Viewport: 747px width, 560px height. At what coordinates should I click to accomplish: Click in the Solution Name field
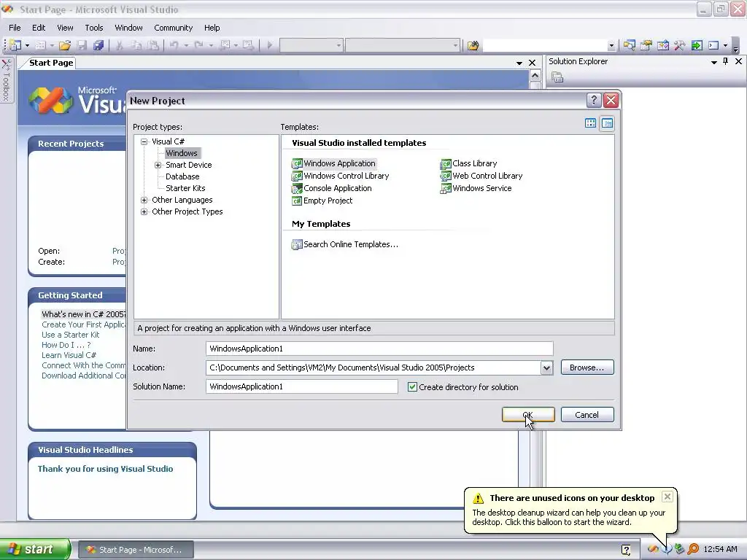tap(301, 386)
